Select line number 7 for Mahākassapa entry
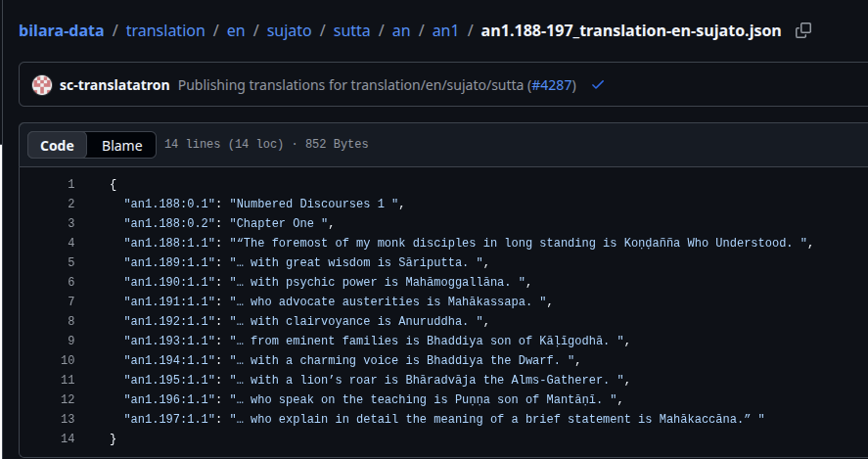The height and width of the screenshot is (459, 868). pos(70,301)
